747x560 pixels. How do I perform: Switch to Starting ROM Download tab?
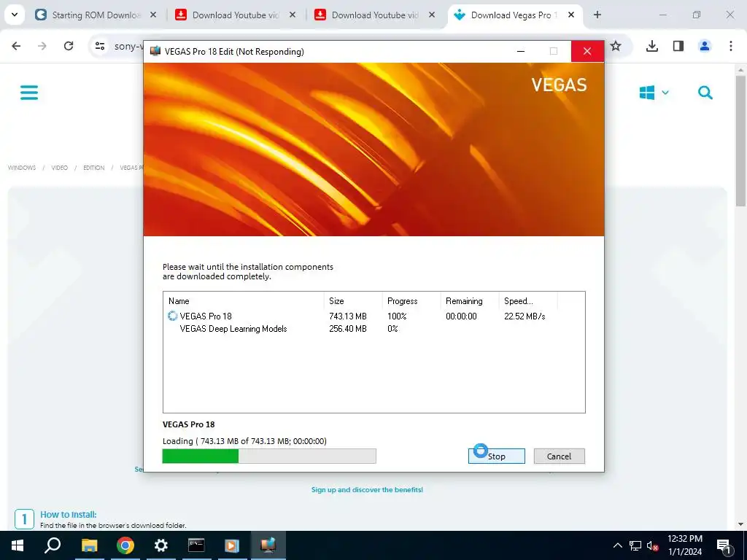(x=96, y=15)
